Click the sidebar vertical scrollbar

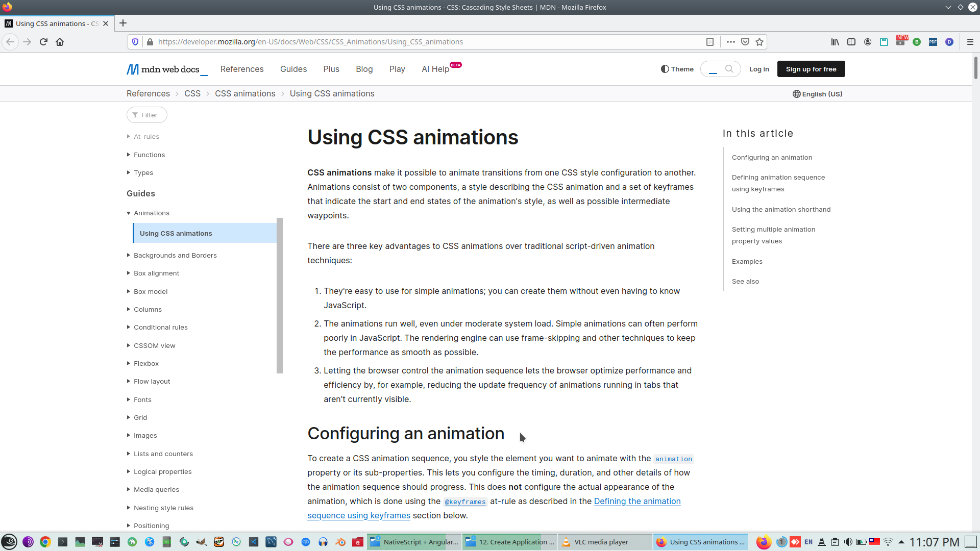point(279,296)
